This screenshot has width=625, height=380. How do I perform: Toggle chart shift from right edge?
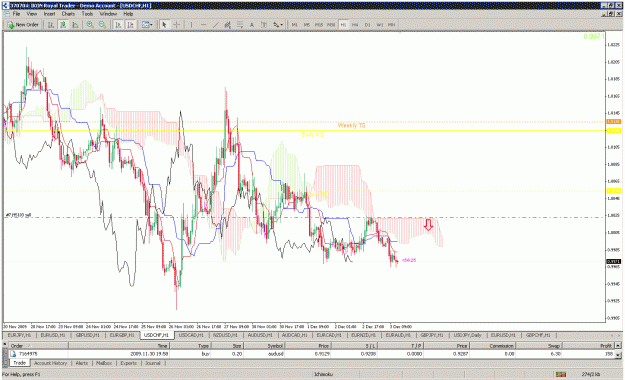point(130,25)
